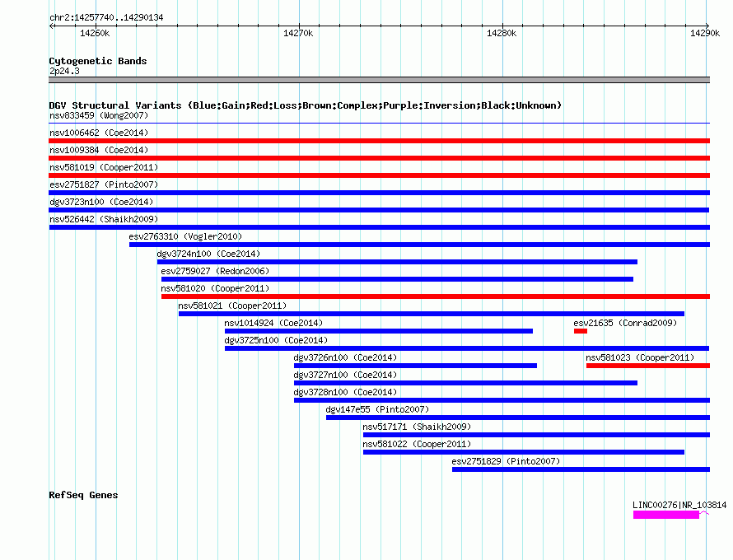Click the 14260k ruler tick label
This screenshot has width=733, height=560.
pos(95,33)
